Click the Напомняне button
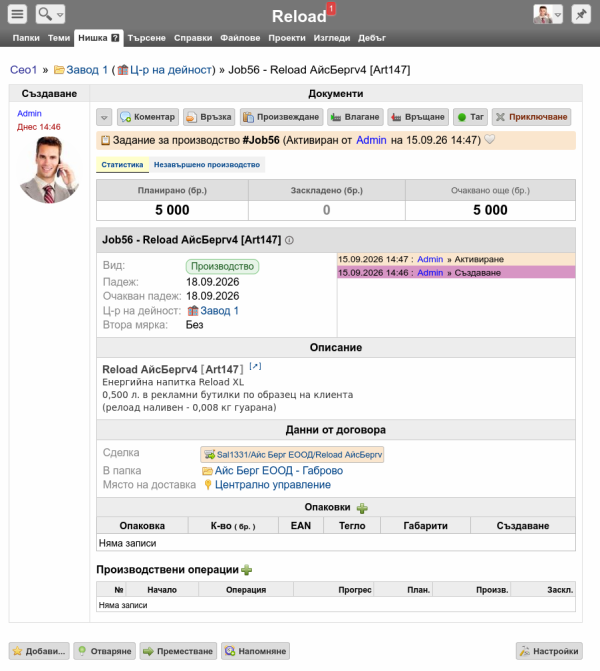Image resolution: width=600 pixels, height=671 pixels. 255,651
